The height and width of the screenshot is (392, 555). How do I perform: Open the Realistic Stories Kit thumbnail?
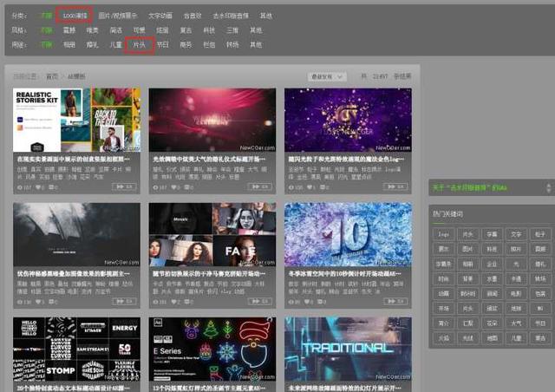pyautogui.click(x=76, y=120)
